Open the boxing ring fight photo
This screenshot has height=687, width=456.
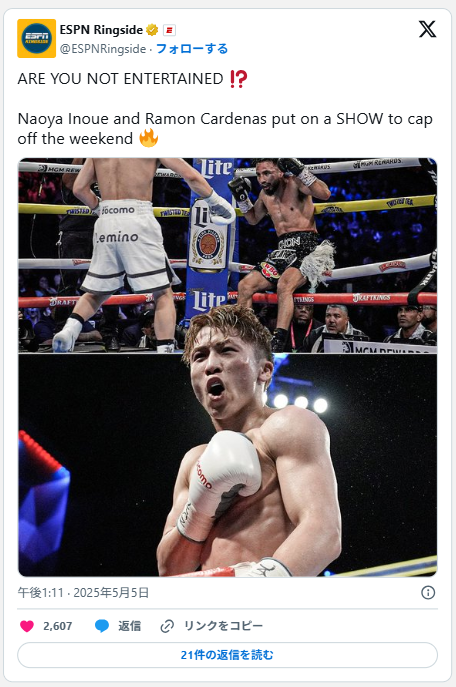pos(227,255)
